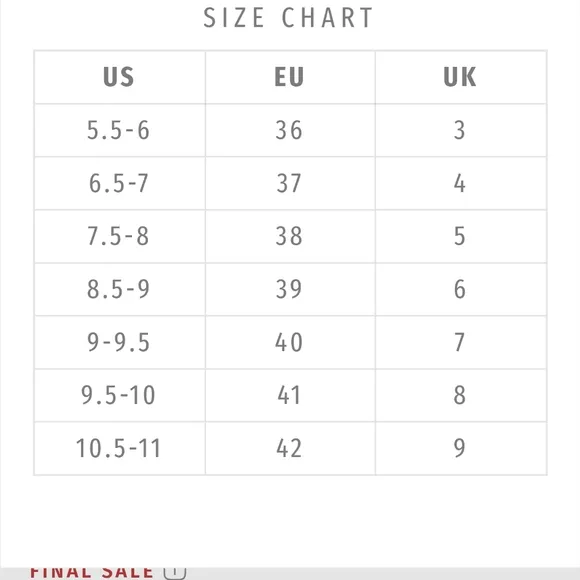580x580 pixels.
Task: Click the EU column header
Action: (x=290, y=77)
